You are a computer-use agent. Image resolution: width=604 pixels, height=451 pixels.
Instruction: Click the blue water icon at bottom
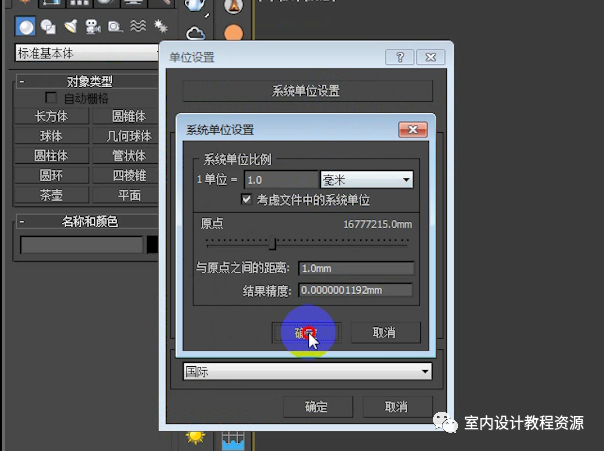[x=233, y=440]
